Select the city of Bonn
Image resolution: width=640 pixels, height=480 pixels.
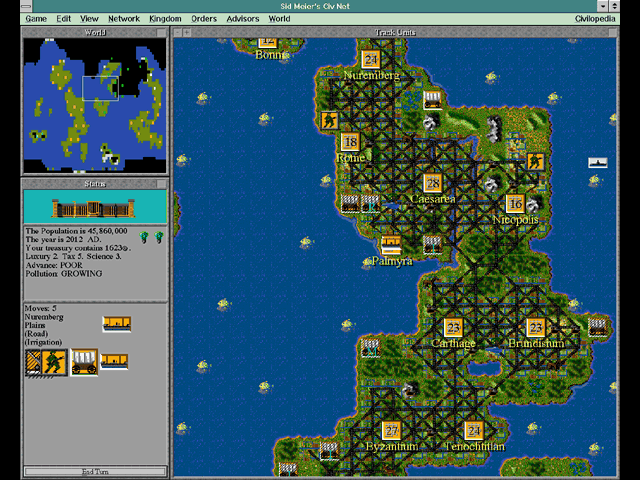(x=268, y=42)
